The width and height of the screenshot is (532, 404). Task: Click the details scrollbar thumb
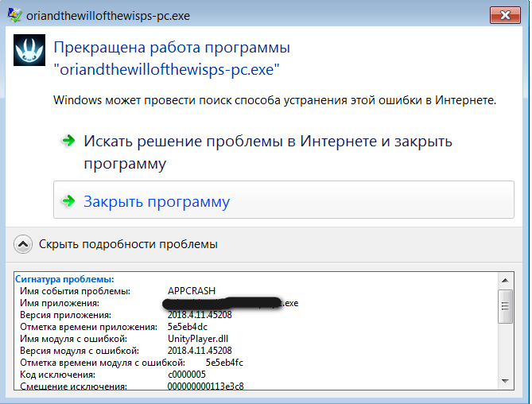click(x=505, y=306)
